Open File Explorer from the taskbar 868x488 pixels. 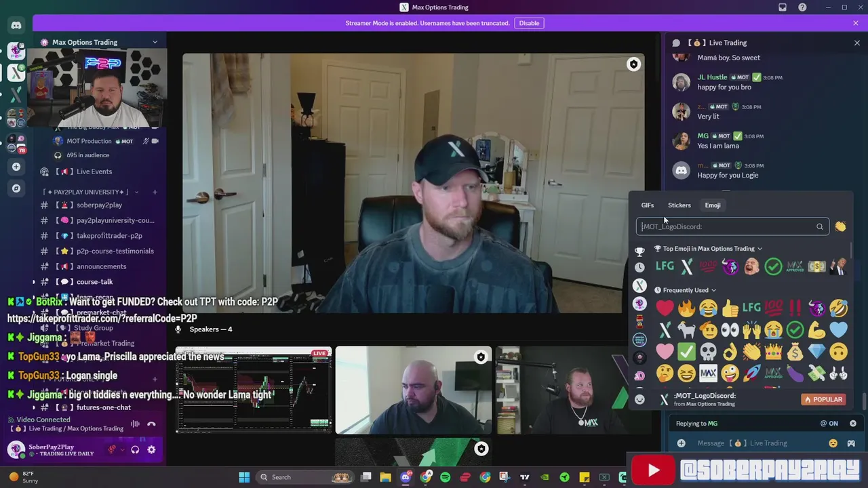tap(385, 477)
